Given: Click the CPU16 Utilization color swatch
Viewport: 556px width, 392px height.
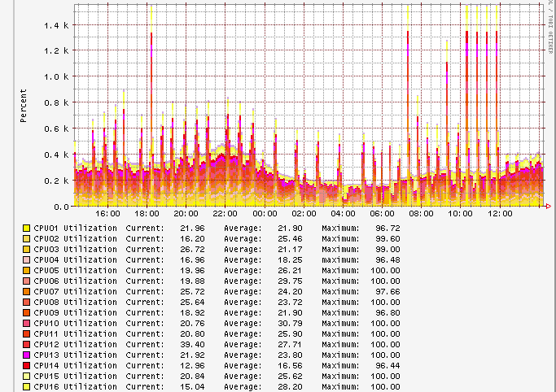Looking at the screenshot, I should [26, 387].
